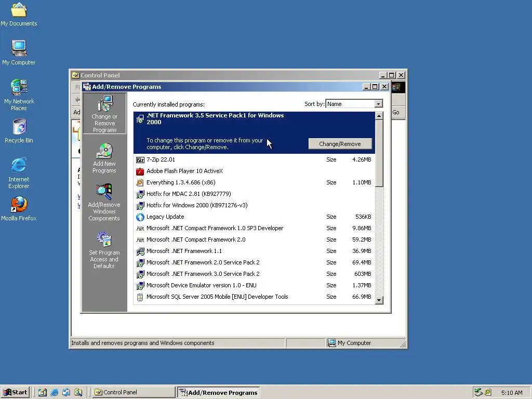Open the Start menu
Viewport: 532px width, 399px height.
click(x=15, y=392)
